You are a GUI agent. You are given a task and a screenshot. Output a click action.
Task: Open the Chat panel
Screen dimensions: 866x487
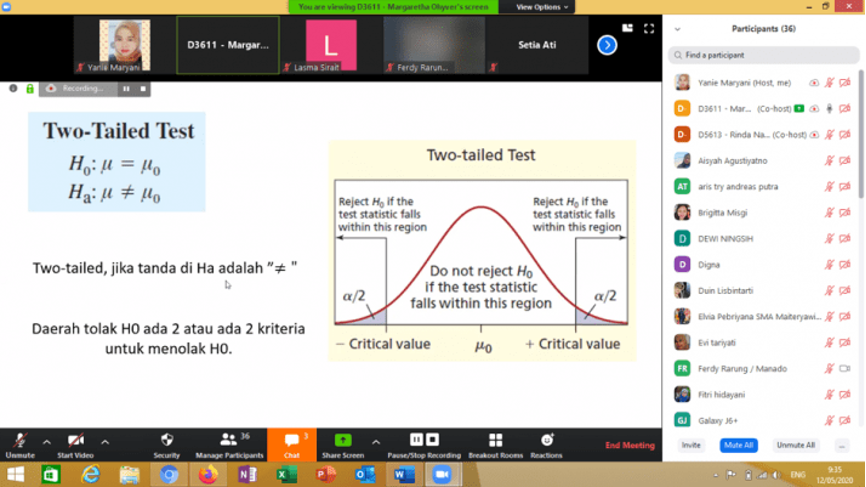click(291, 441)
